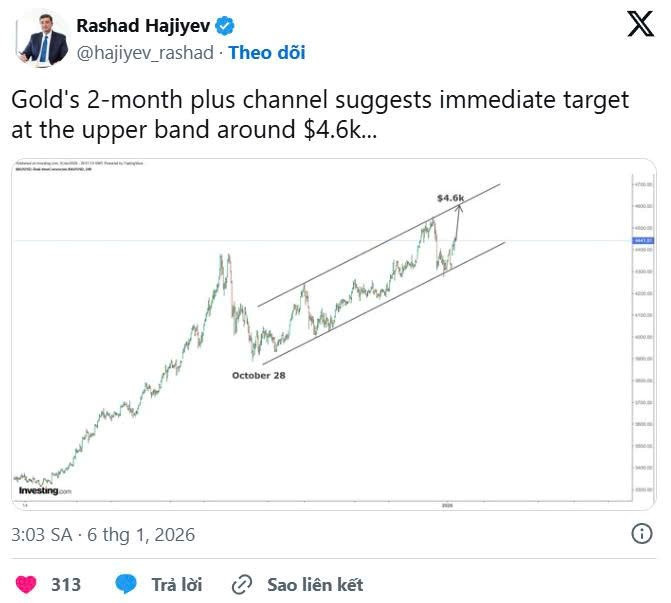Click the tweet text about Gold's channel

click(x=320, y=115)
